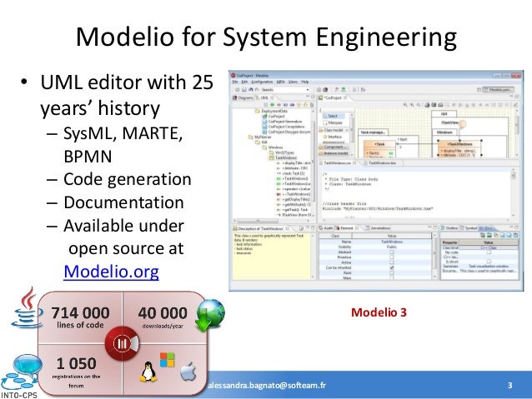Toggle the No code checkbox
The image size is (532, 399).
pos(489,252)
